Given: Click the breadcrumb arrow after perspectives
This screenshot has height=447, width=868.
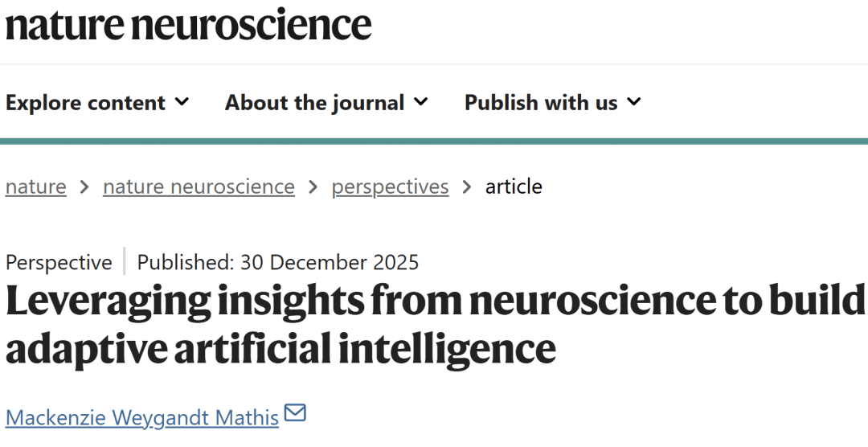Looking at the screenshot, I should click(467, 187).
